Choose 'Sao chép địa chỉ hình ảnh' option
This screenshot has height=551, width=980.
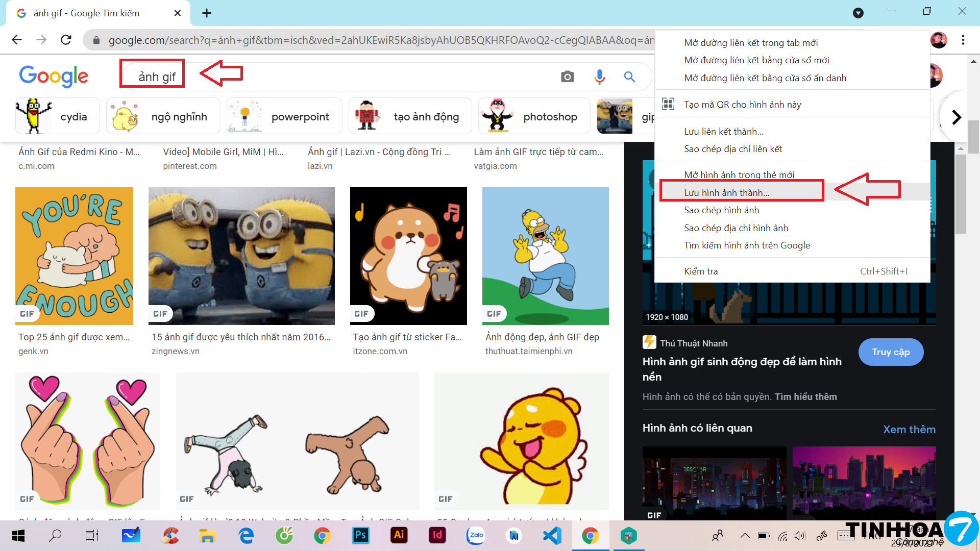[x=736, y=228]
